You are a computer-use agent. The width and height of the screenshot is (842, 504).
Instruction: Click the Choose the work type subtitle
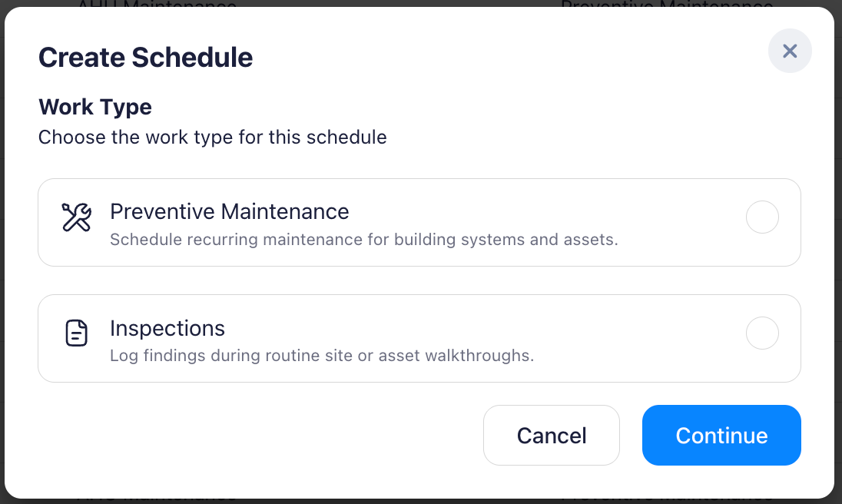[212, 138]
